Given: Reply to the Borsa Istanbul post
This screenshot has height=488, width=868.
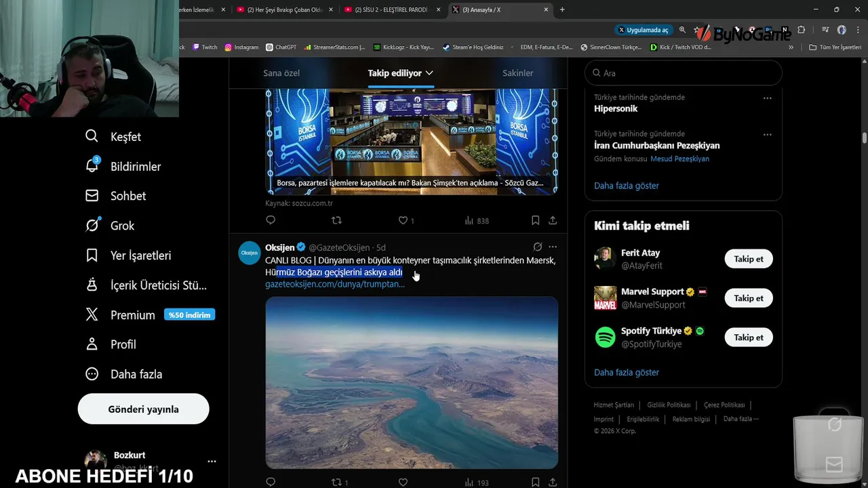Looking at the screenshot, I should click(x=271, y=220).
